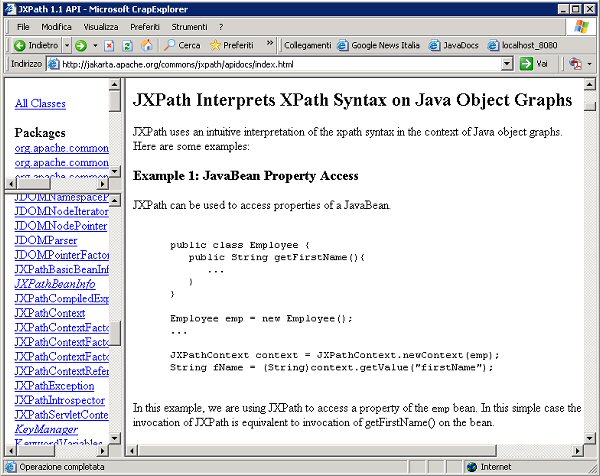This screenshot has height=476, width=600.
Task: Open the localhost_8080 links bar shortcut
Action: coord(522,45)
